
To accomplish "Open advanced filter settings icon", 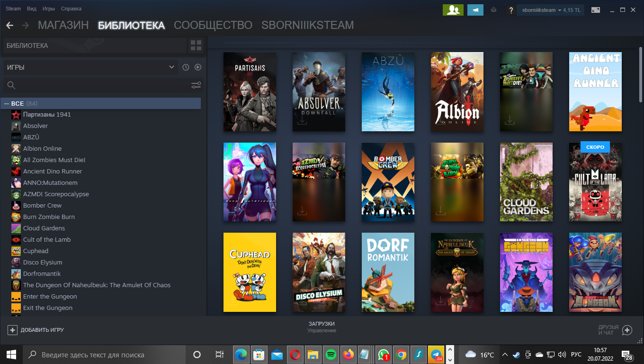I will (x=196, y=85).
